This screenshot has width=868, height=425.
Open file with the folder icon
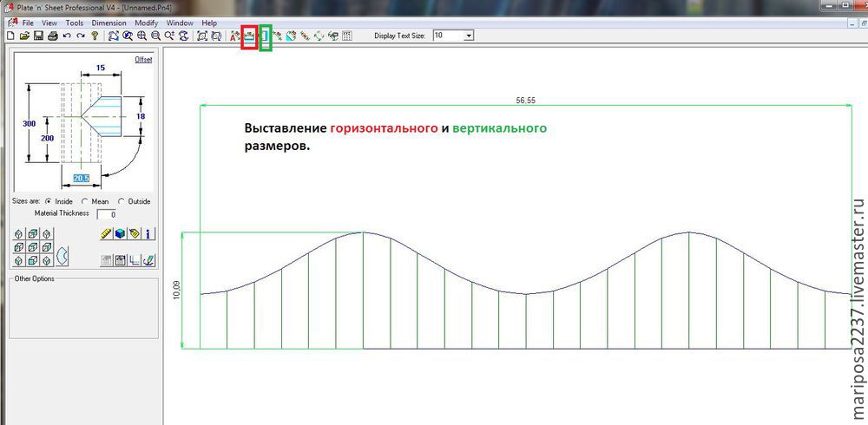25,36
